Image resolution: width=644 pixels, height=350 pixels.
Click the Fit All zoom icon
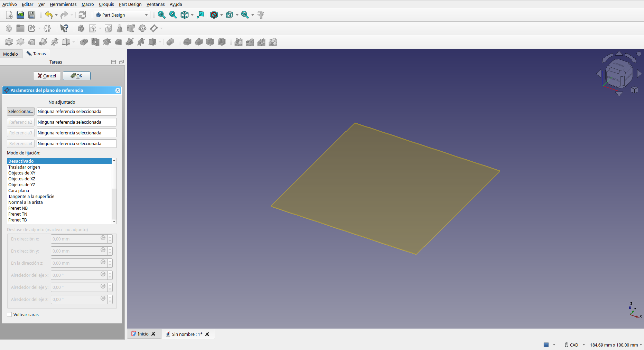(x=161, y=15)
